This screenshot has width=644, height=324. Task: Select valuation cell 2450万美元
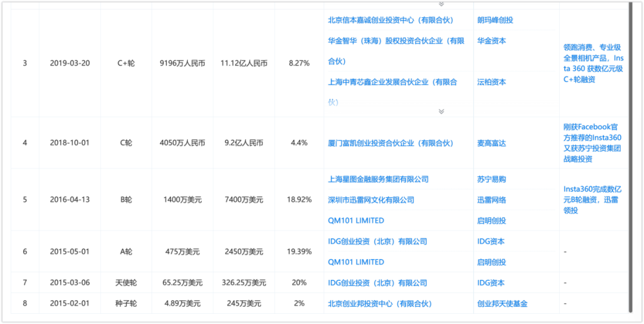point(244,251)
